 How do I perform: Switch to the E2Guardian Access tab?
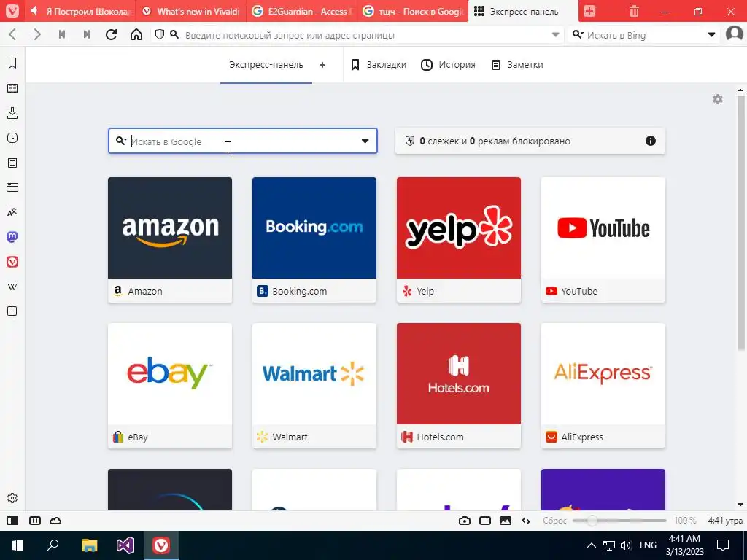click(x=302, y=11)
